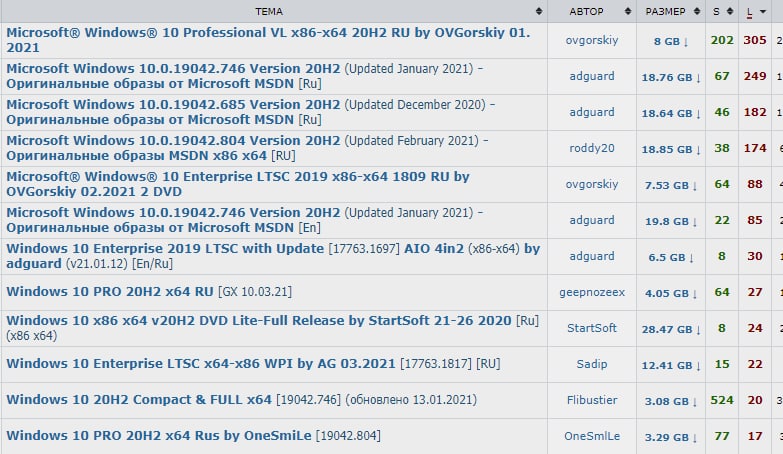Open Enterprise LTSC 2019 OVGorskiy 02.2021 topic

pos(238,184)
